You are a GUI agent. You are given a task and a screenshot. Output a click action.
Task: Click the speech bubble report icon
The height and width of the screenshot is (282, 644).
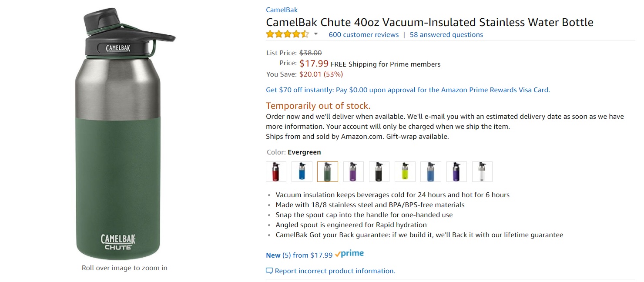click(269, 271)
